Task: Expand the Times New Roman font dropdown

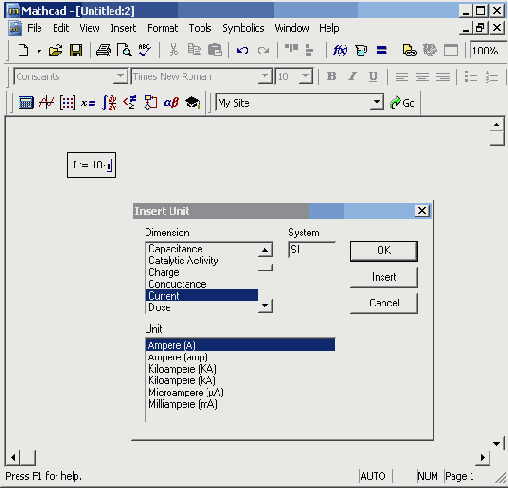Action: tap(265, 76)
